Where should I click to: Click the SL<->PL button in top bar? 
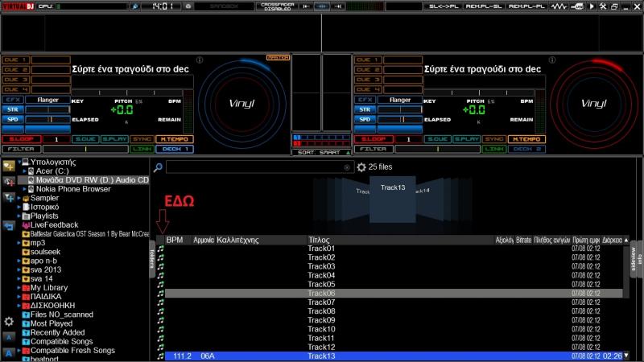[444, 6]
